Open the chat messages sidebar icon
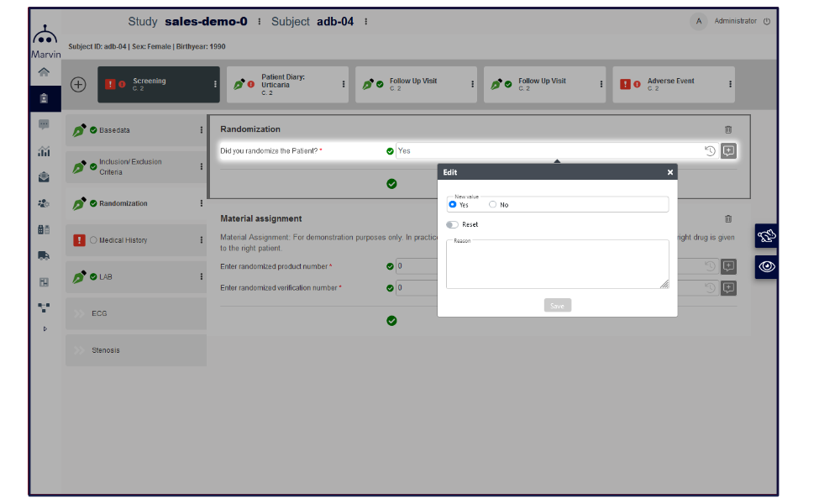This screenshot has width=840, height=504. pyautogui.click(x=44, y=124)
